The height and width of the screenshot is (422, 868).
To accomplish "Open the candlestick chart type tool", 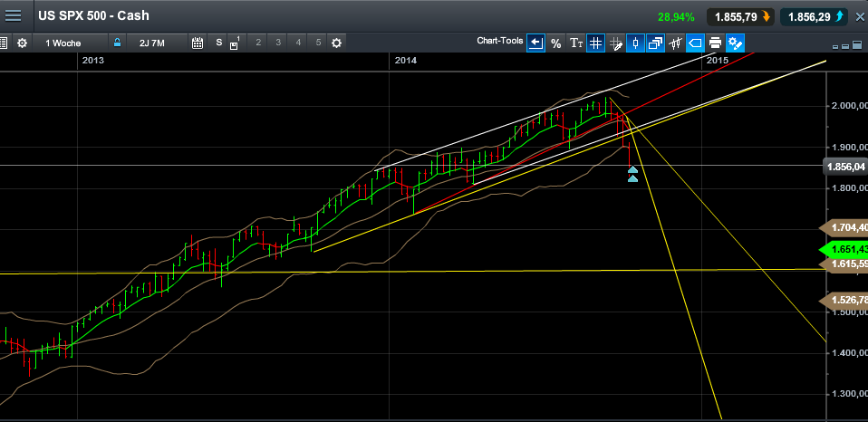I will (635, 43).
